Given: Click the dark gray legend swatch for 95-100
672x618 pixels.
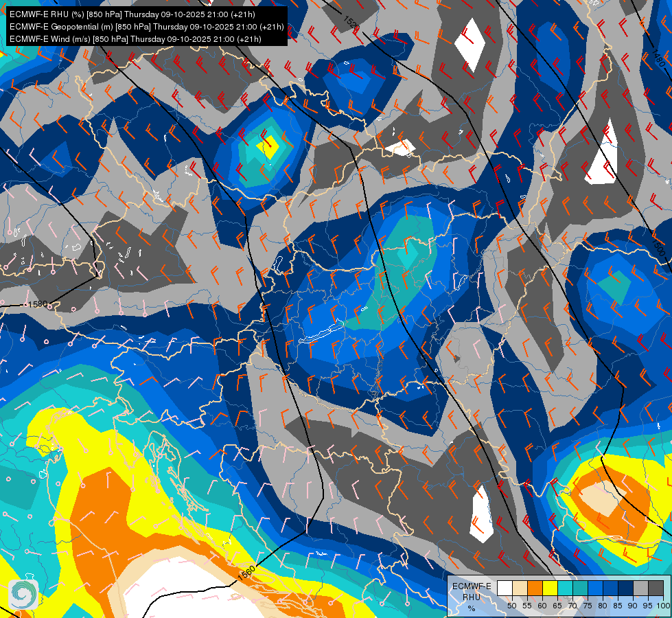Looking at the screenshot, I should (656, 588).
